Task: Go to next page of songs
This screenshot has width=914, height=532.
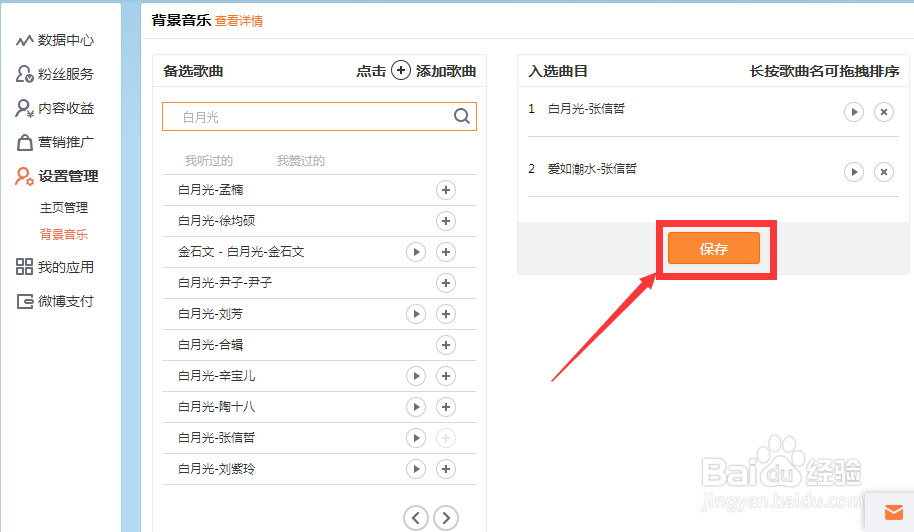Action: (x=446, y=517)
